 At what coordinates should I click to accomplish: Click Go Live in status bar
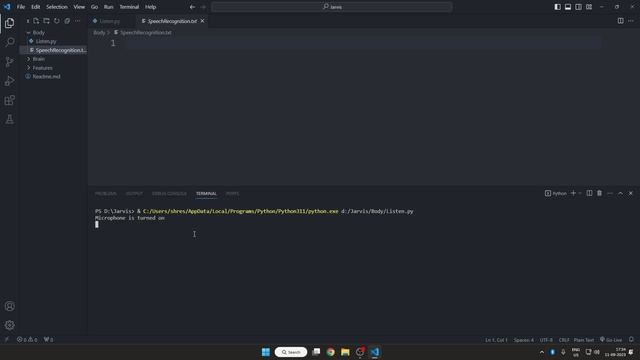click(611, 340)
